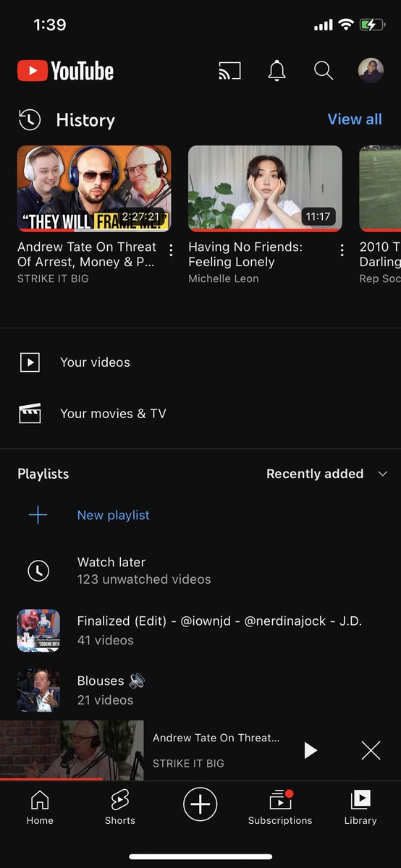Image resolution: width=401 pixels, height=868 pixels.
Task: Tap the 1:39 status bar clock
Action: tap(50, 25)
